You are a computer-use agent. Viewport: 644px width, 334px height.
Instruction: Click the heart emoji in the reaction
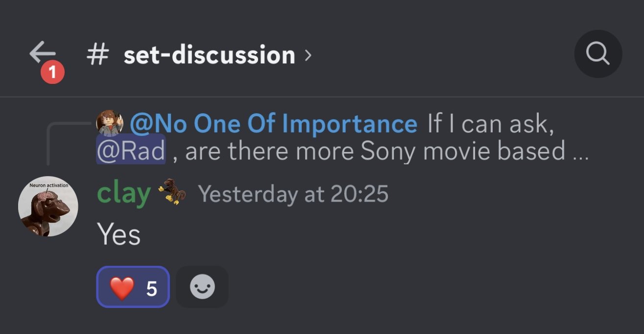(121, 288)
